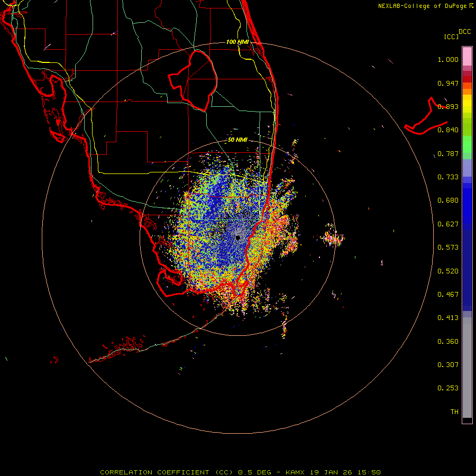Viewport: 476px width, 476px height.
Task: Click the 0.680 legend value
Action: (448, 200)
